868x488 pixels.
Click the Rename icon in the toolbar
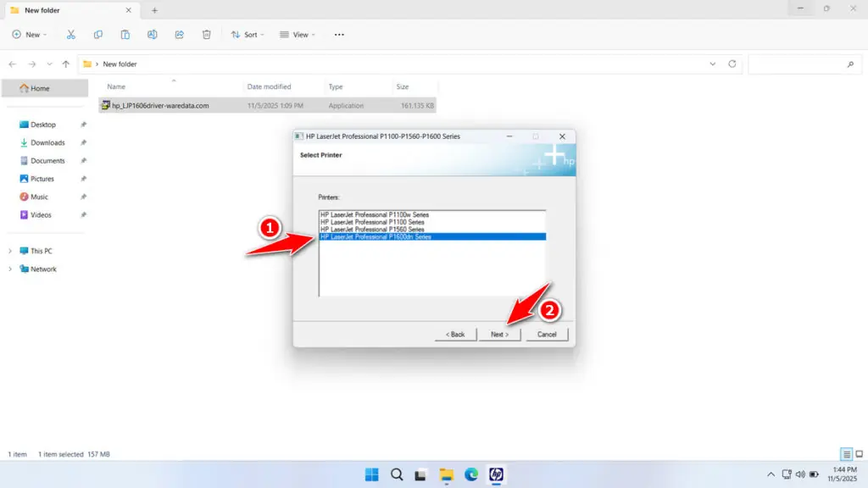click(153, 34)
